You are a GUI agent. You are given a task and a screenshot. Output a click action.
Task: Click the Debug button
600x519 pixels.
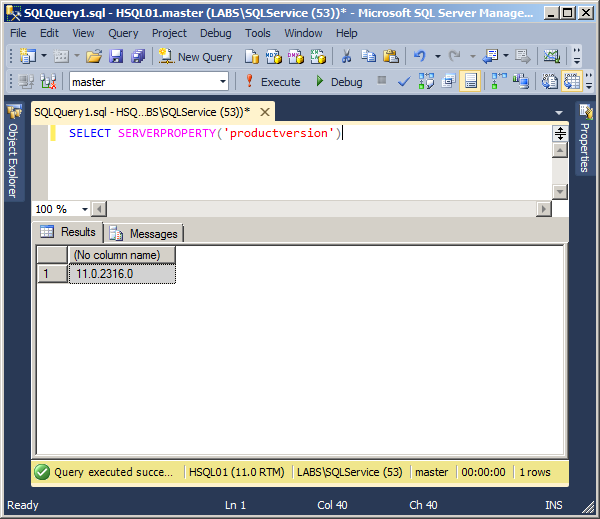[339, 82]
